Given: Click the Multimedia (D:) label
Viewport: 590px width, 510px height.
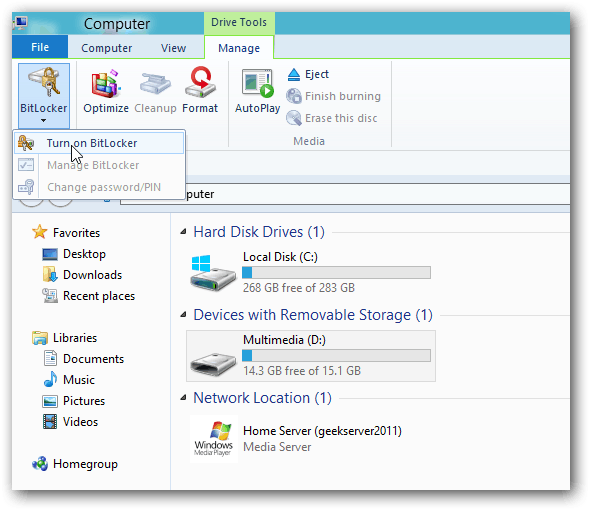Looking at the screenshot, I should 284,340.
